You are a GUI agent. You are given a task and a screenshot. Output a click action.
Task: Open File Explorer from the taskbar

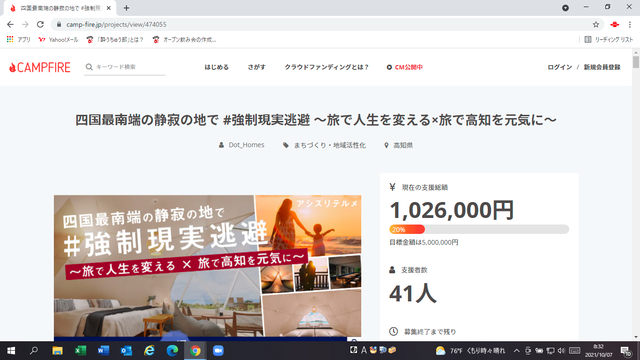pyautogui.click(x=57, y=351)
